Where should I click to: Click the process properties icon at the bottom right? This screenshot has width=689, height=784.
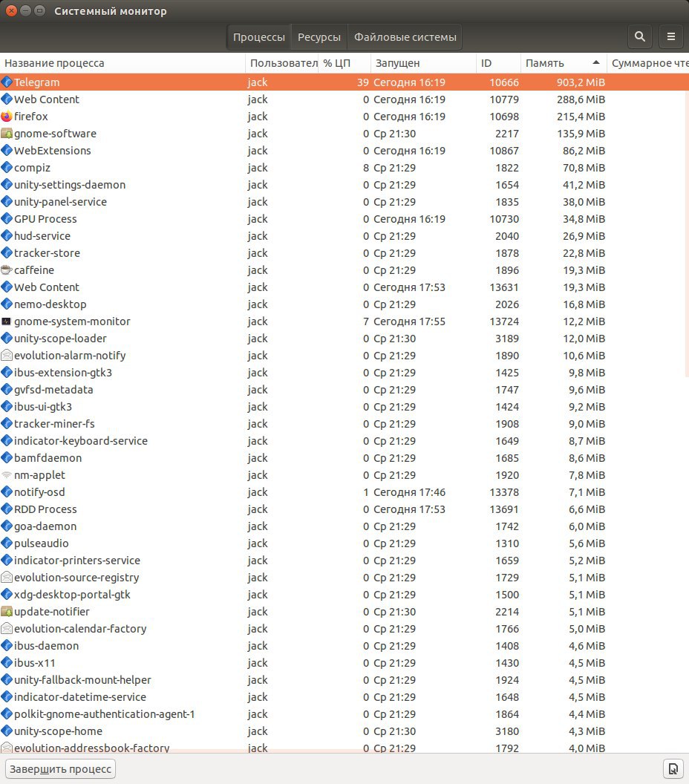673,769
